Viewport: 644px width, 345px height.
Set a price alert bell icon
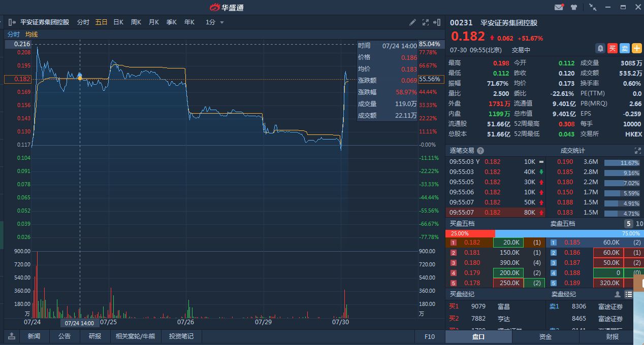pyautogui.click(x=600, y=48)
